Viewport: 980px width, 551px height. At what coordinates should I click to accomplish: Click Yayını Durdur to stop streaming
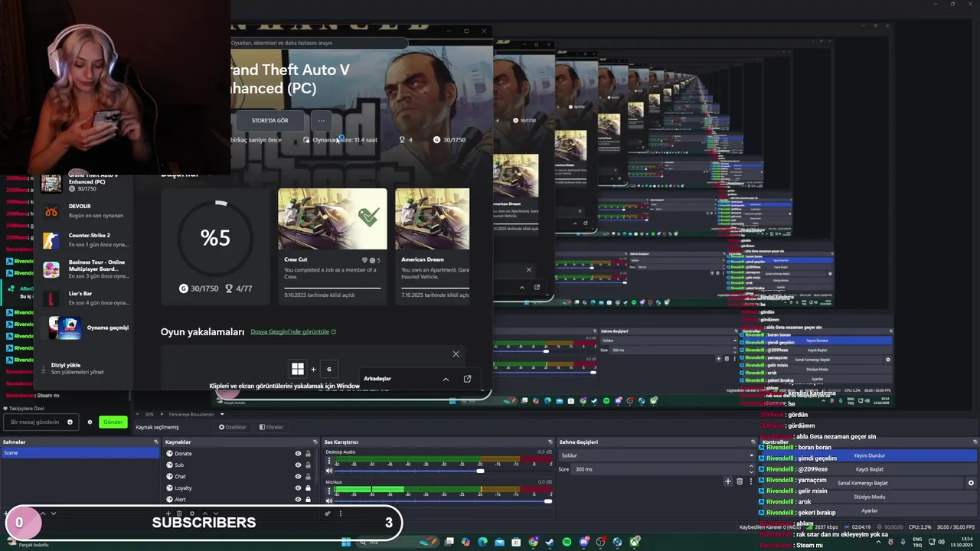tap(869, 455)
